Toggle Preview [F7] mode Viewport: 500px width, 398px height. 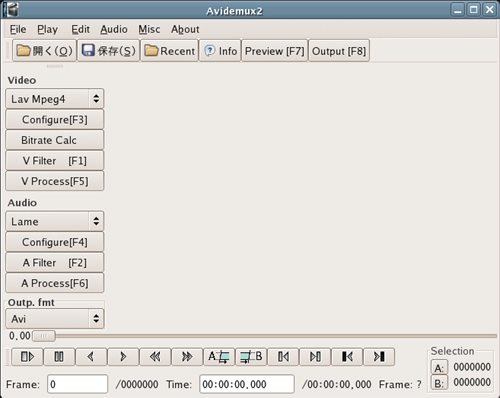pyautogui.click(x=275, y=51)
